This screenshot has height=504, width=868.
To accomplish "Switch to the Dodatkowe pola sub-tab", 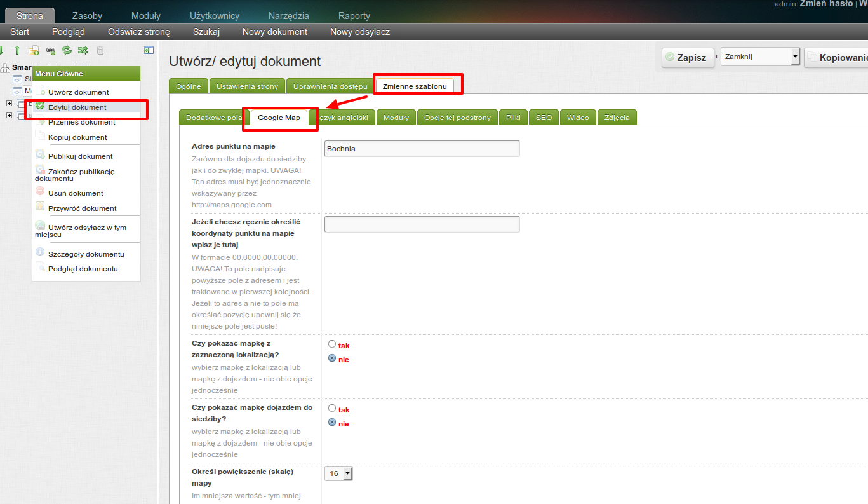I will [x=214, y=118].
